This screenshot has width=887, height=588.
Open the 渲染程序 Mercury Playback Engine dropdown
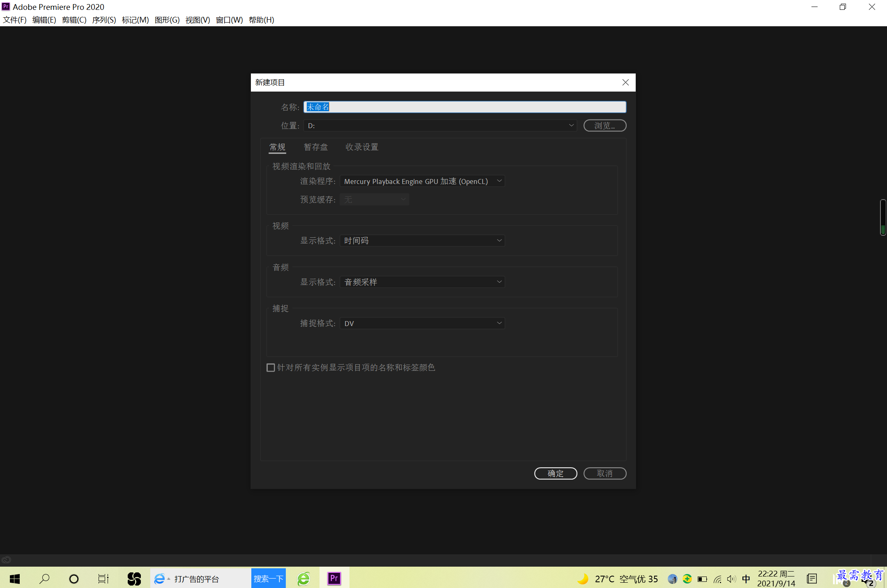423,181
